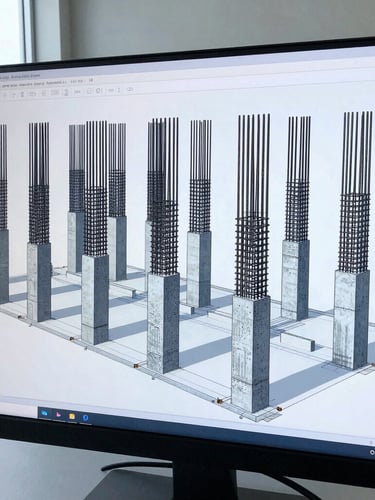
Task: Select the nearest foreground concrete column
Action: (x=250, y=353)
